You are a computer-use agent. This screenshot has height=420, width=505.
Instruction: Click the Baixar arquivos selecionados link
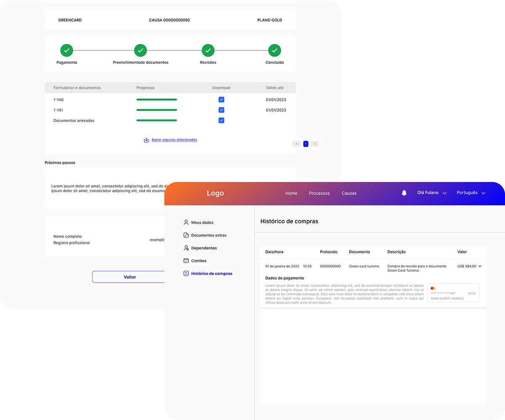tap(174, 140)
